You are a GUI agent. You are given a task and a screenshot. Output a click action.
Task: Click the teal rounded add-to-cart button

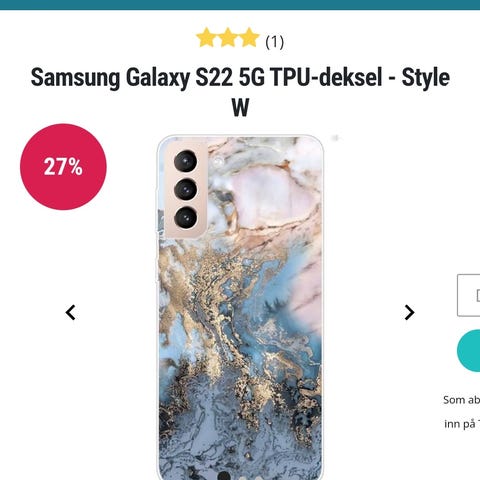pos(468,351)
